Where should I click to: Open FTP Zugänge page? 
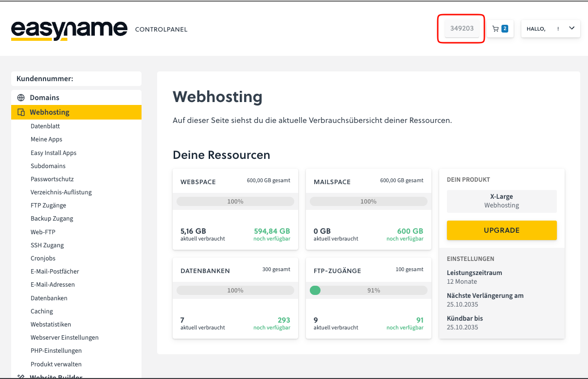click(x=48, y=206)
